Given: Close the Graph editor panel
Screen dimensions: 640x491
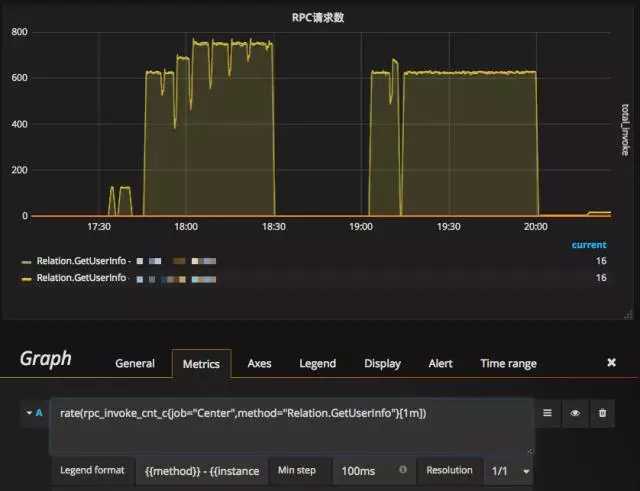Looking at the screenshot, I should point(611,362).
